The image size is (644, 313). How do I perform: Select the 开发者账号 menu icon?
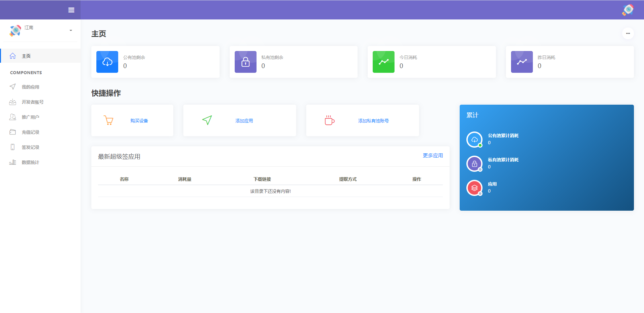click(x=13, y=102)
